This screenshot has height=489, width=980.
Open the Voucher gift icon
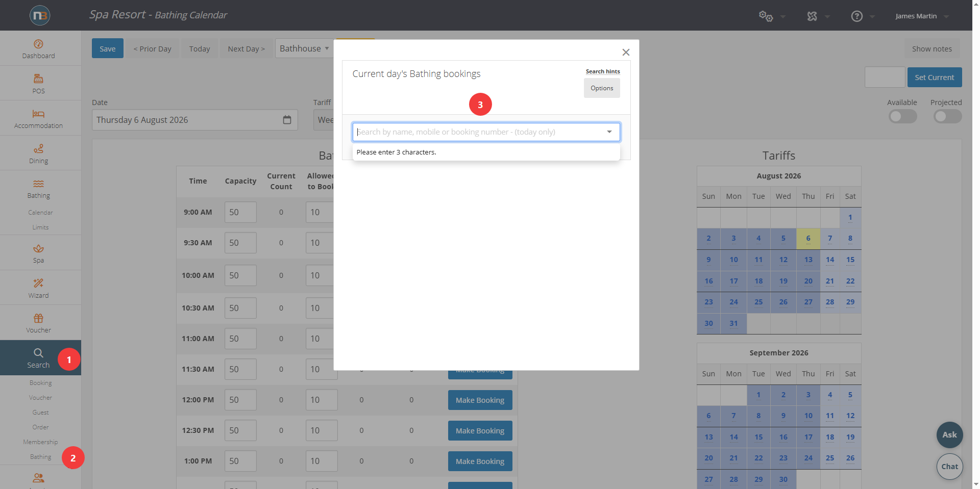point(38,318)
